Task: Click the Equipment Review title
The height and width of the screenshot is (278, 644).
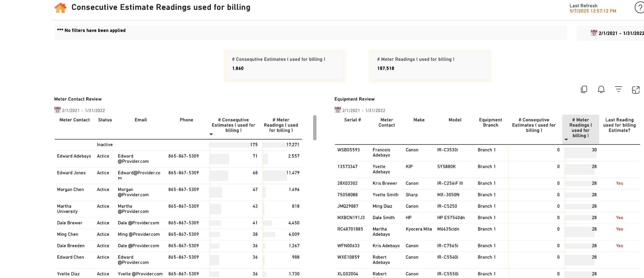Action: (354, 99)
